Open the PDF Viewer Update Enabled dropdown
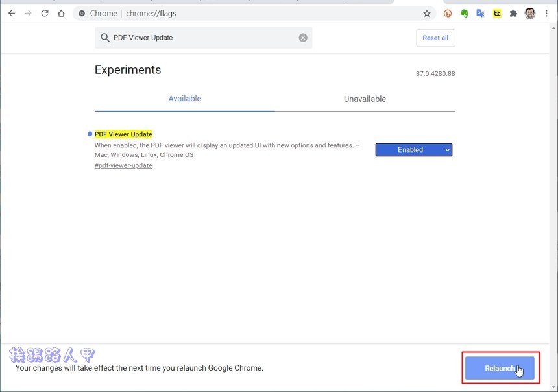Screen dimensions: 558x392 point(413,150)
